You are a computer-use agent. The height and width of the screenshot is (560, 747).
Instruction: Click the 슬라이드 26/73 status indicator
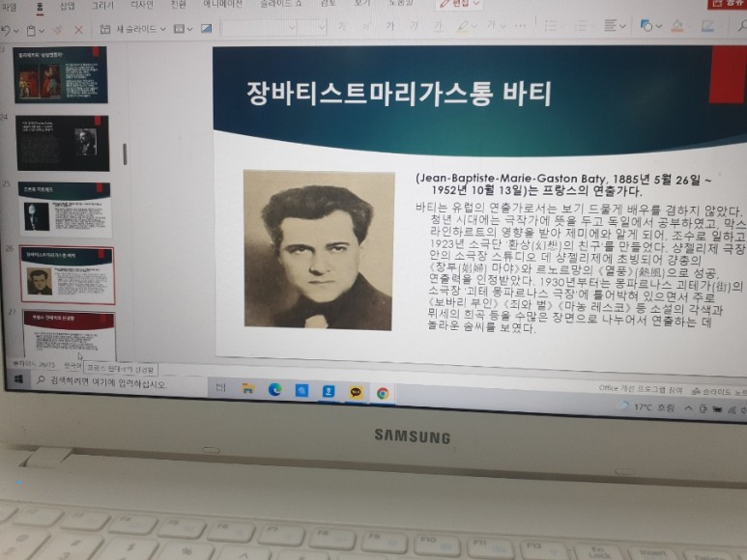coord(34,364)
